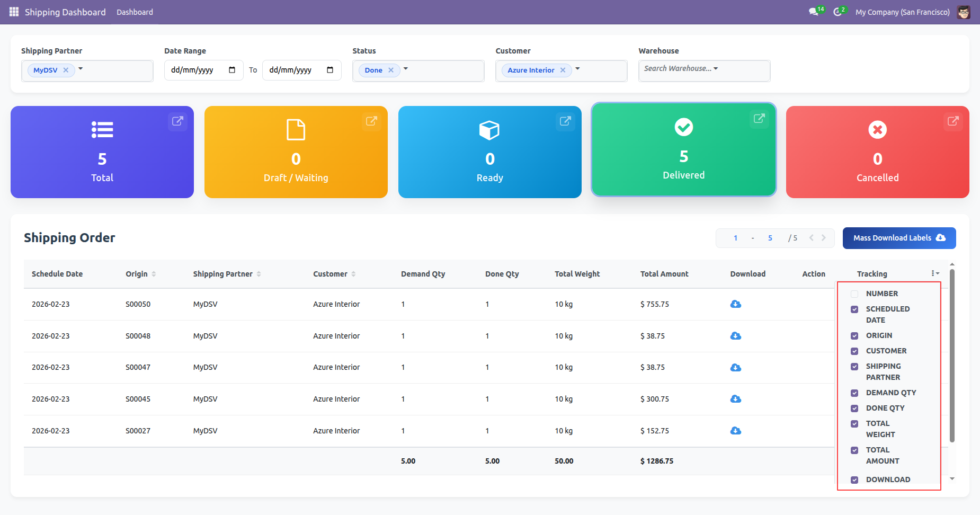The width and height of the screenshot is (980, 515).
Task: Open the Dashboard menu item
Action: click(135, 12)
